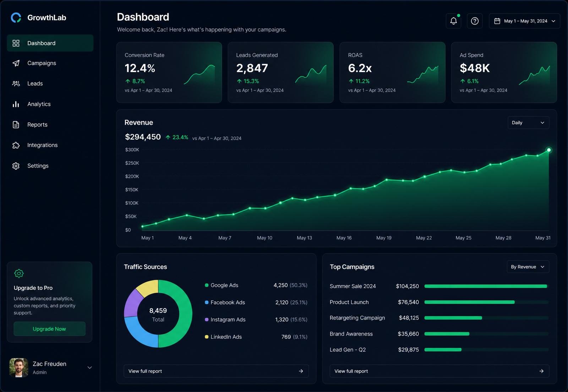The height and width of the screenshot is (392, 568).
Task: Click Lead Gen - Q2 progress bar
Action: tap(486, 350)
